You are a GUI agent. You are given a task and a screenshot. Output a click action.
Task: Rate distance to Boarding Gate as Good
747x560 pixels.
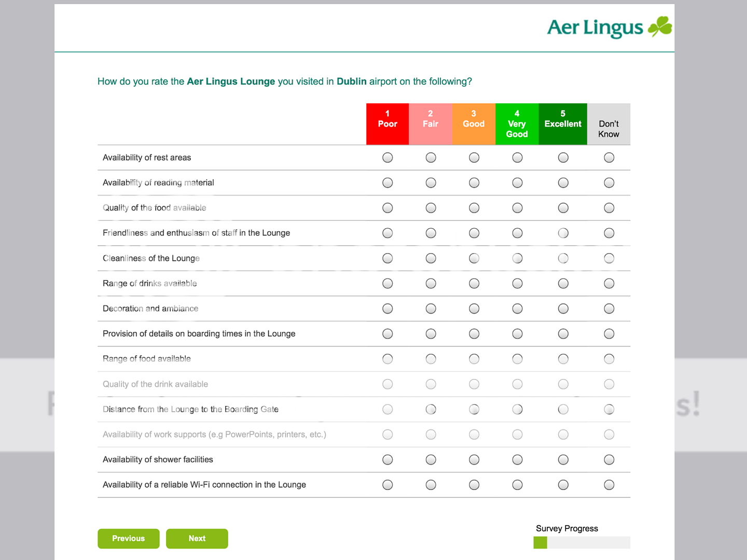point(474,409)
